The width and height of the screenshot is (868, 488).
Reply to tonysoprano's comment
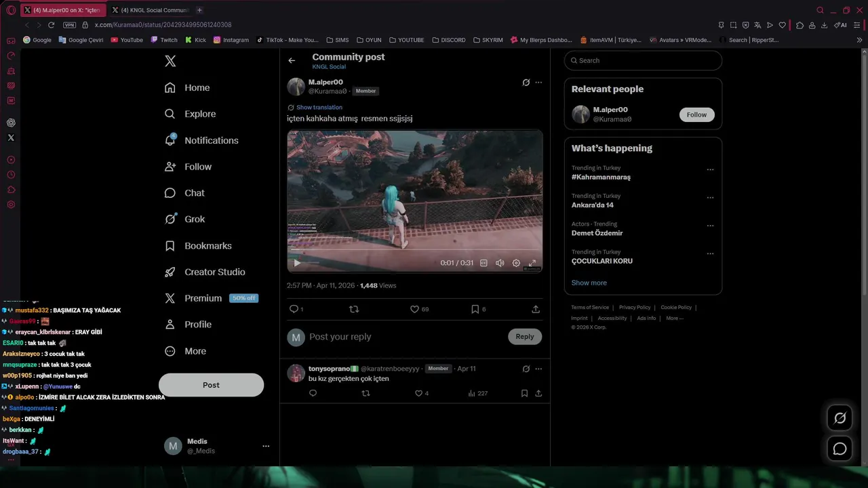coord(313,393)
